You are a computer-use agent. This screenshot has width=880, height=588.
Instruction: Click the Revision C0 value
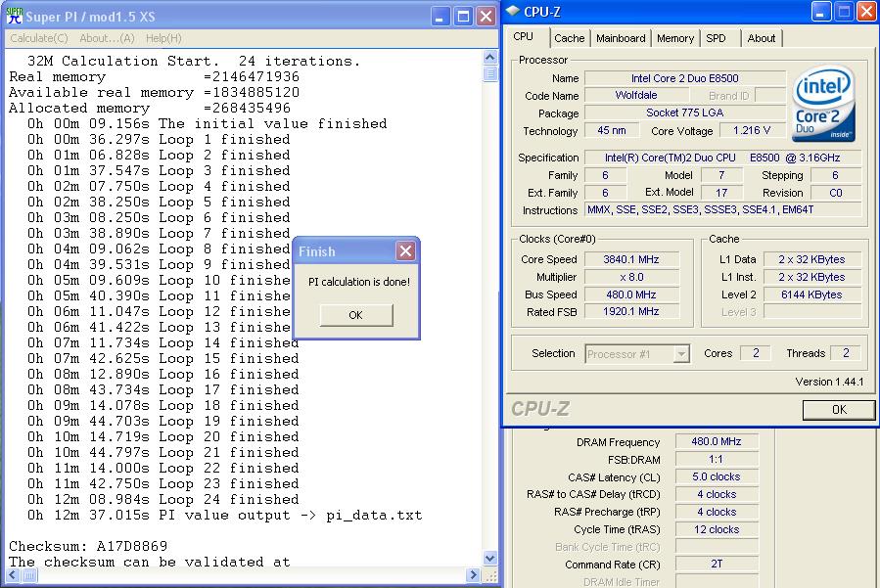point(835,193)
